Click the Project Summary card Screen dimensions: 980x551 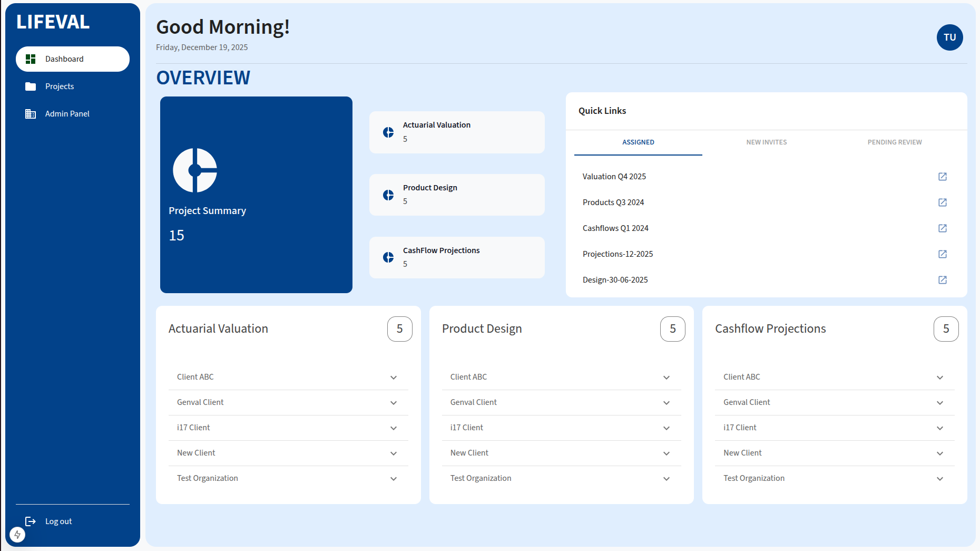[256, 195]
